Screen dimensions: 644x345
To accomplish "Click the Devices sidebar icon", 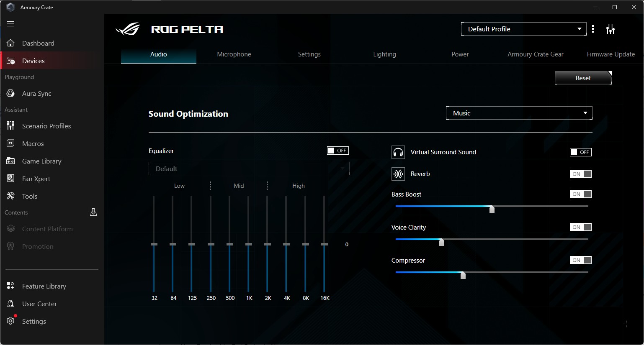I will click(x=11, y=61).
